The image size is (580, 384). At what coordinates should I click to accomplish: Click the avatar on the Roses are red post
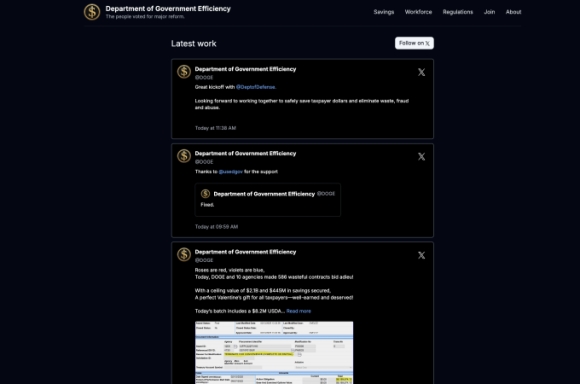click(x=184, y=255)
